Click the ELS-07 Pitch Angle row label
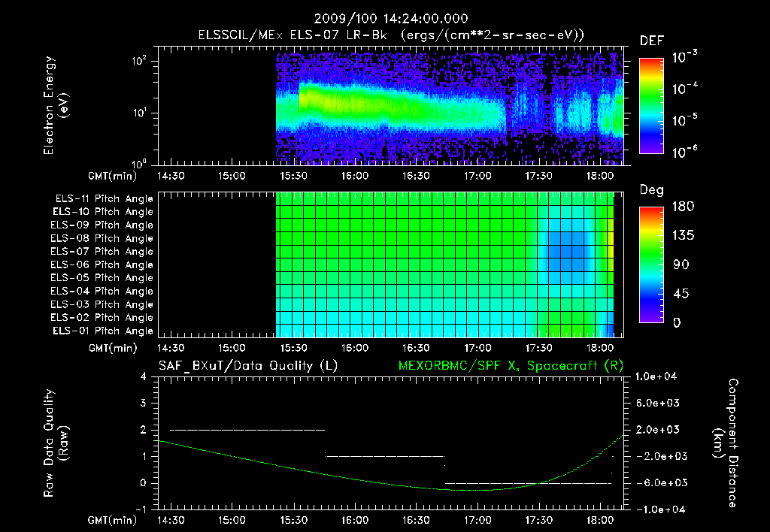Screen dimensions: 770x532 click(102, 251)
